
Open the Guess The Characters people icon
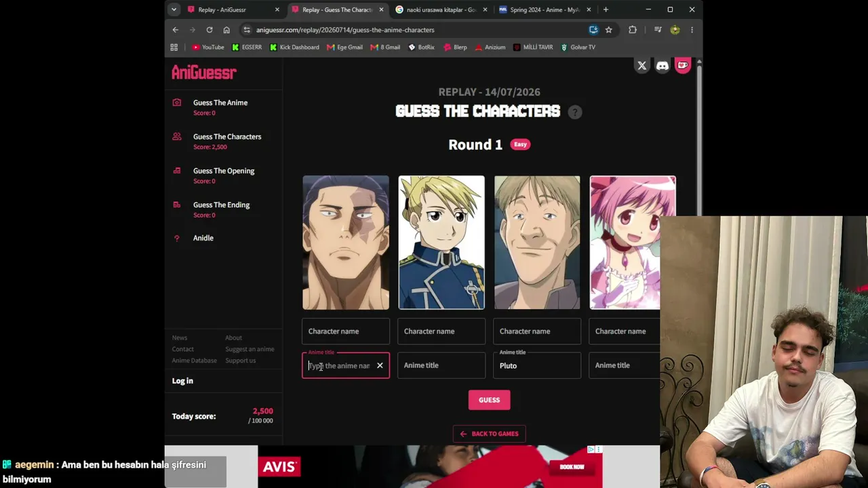pyautogui.click(x=177, y=136)
